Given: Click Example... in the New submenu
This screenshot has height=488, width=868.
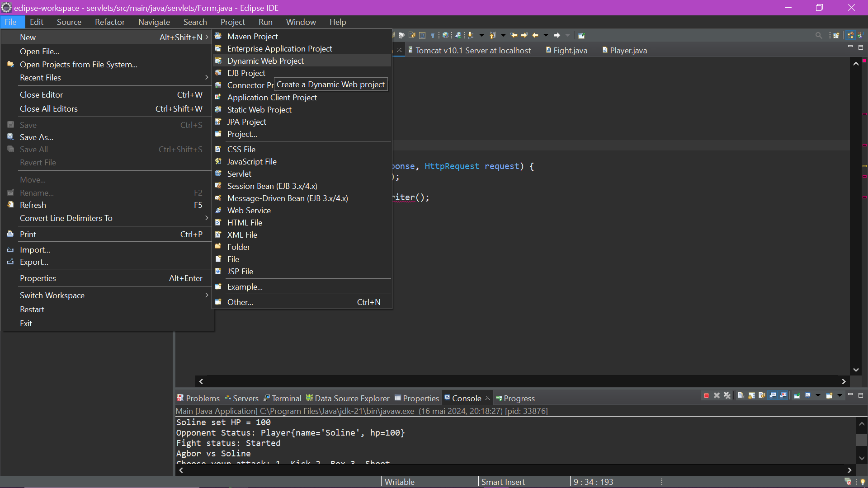Looking at the screenshot, I should 302,286.
